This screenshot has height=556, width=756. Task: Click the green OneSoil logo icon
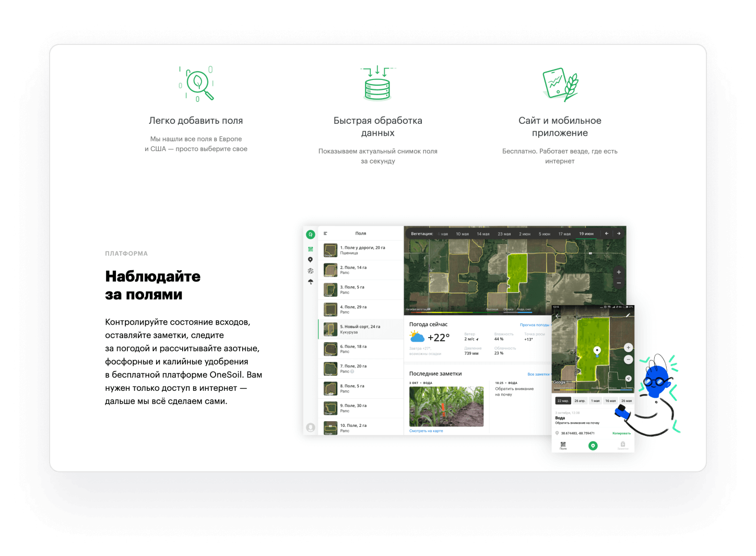pos(310,235)
